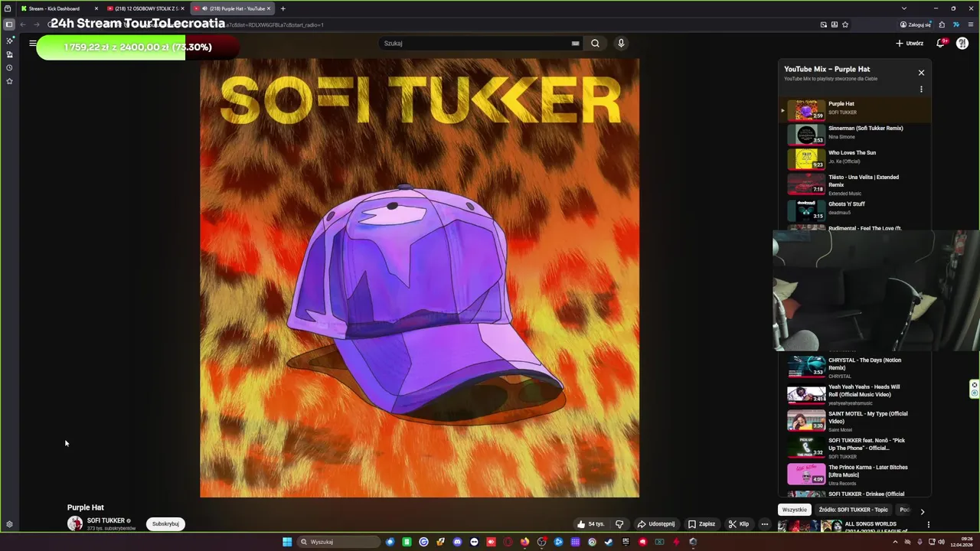Open the taskbar clock showing 09:26
Image resolution: width=980 pixels, height=551 pixels.
click(x=963, y=542)
